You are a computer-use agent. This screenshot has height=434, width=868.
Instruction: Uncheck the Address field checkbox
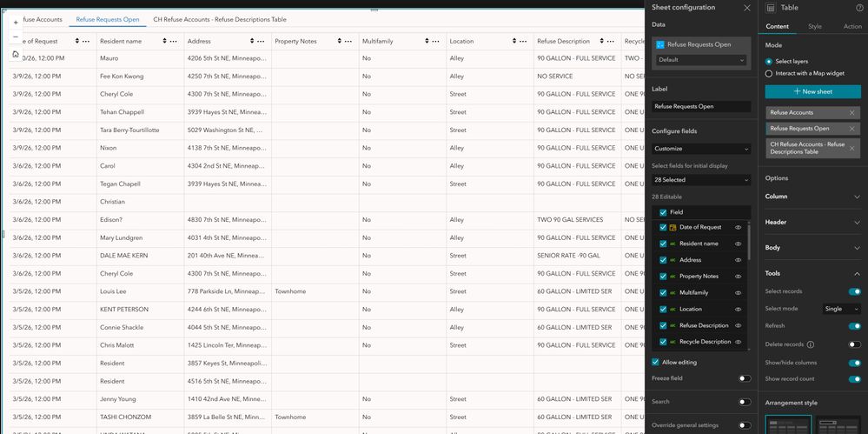(663, 260)
